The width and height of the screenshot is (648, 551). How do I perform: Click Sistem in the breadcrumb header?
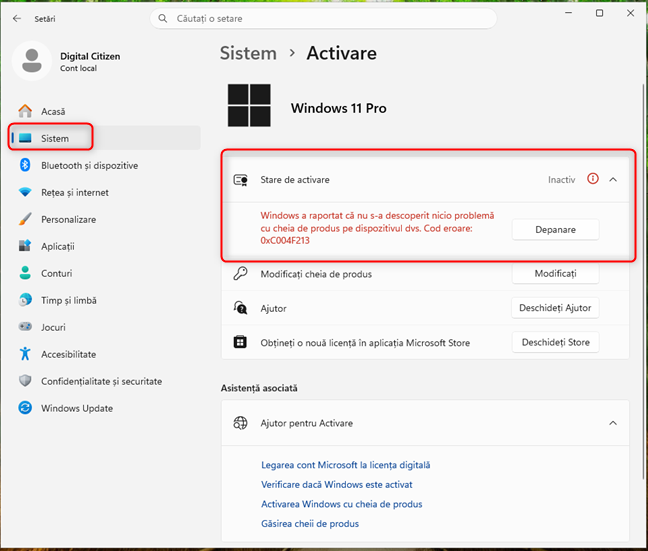coord(248,53)
